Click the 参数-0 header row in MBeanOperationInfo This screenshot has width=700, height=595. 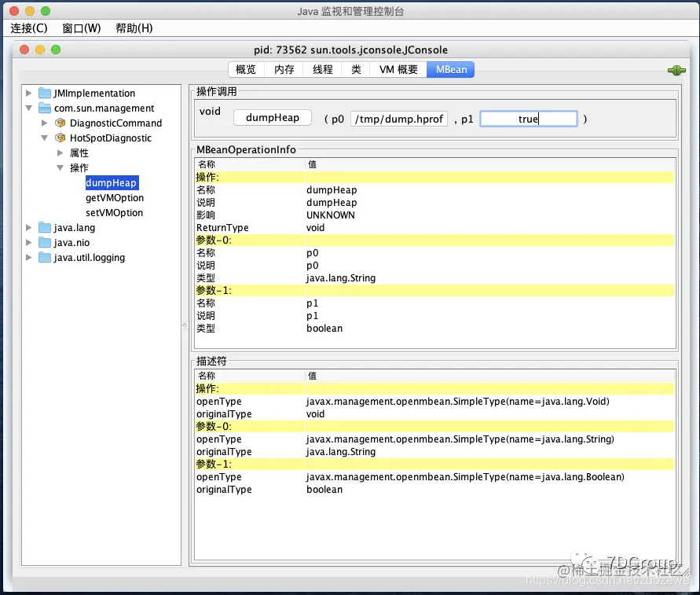pyautogui.click(x=434, y=241)
